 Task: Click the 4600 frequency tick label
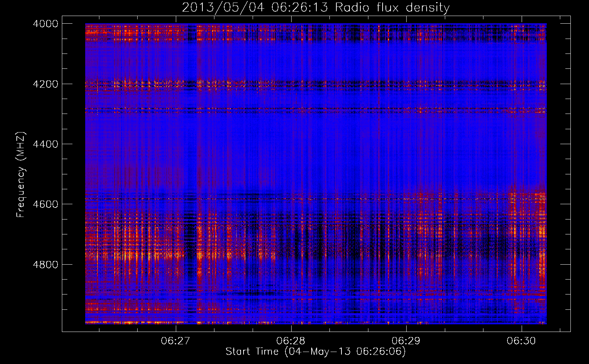click(46, 204)
